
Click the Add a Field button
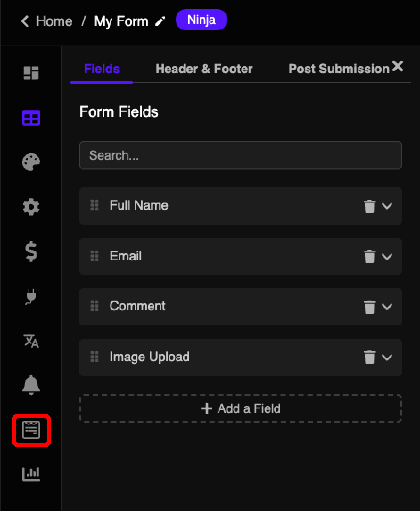point(241,408)
